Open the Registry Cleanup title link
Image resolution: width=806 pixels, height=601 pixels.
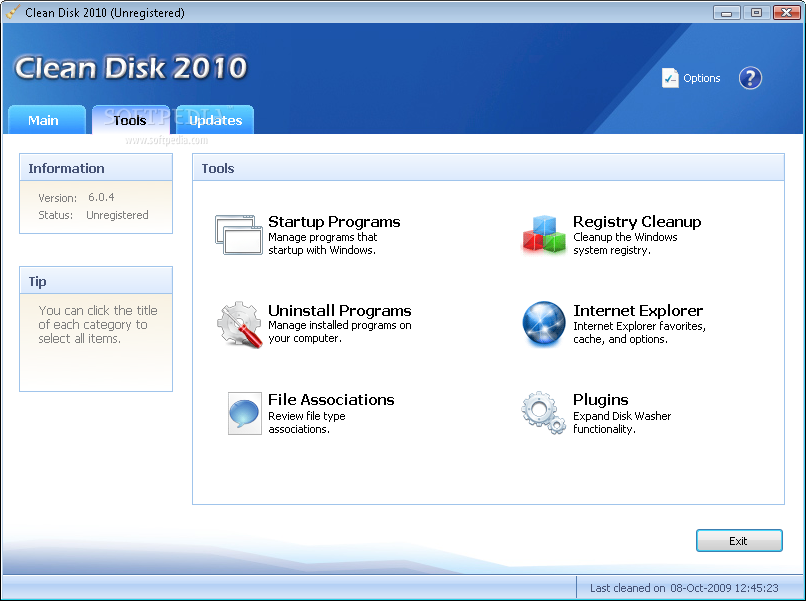pos(637,222)
